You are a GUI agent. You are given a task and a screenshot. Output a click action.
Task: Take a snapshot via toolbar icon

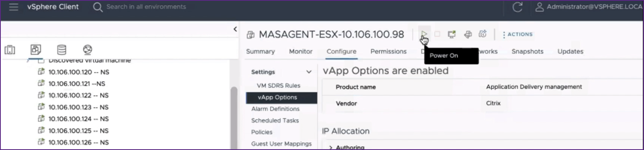[483, 34]
